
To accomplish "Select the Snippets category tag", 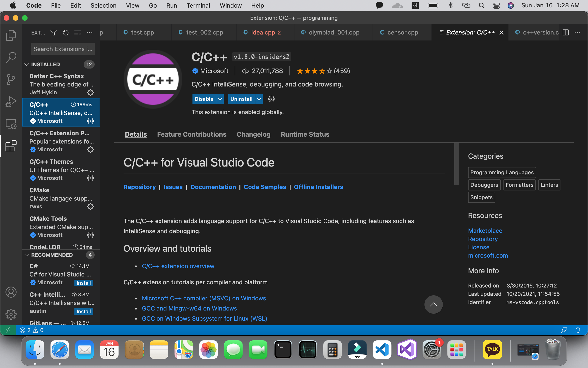I will click(481, 197).
